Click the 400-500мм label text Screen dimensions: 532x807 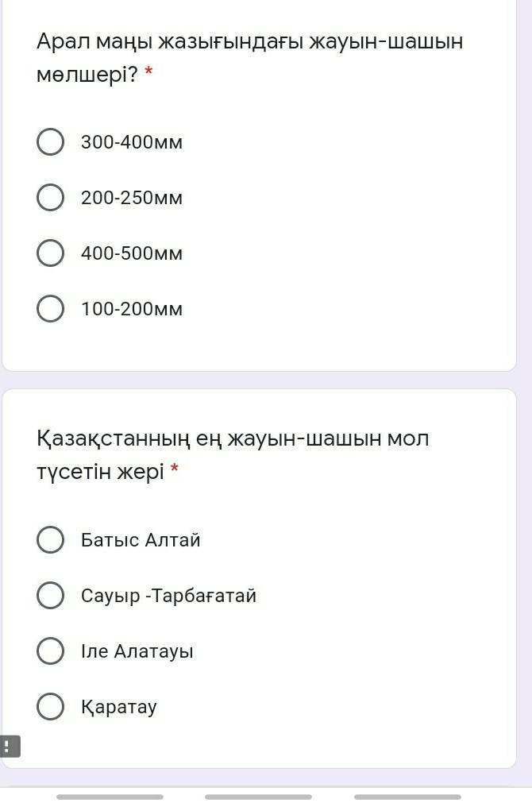click(132, 253)
